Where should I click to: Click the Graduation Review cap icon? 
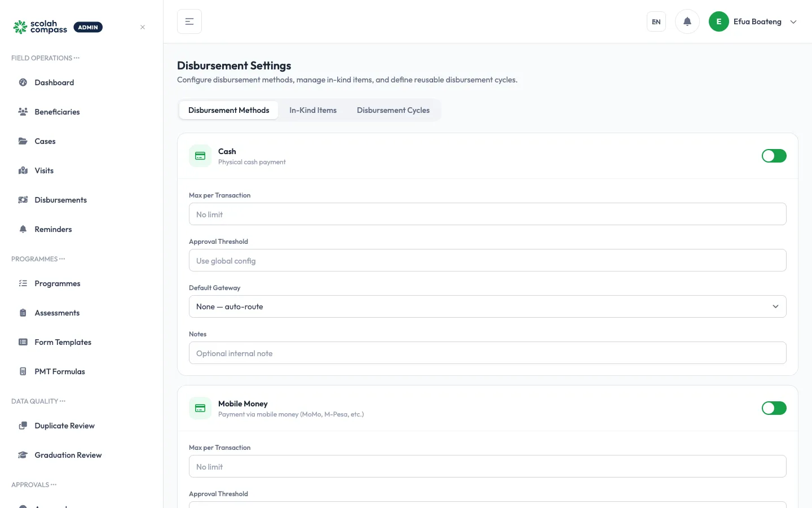point(23,455)
